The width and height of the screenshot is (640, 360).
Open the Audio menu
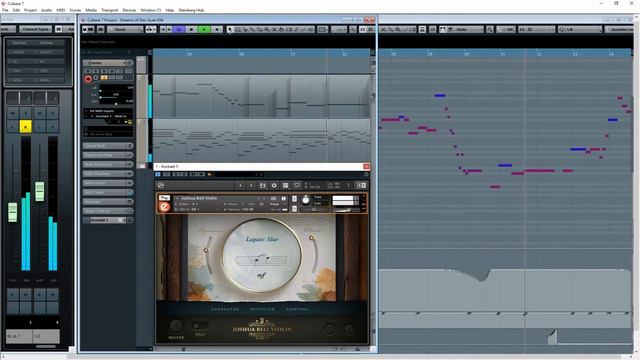pyautogui.click(x=47, y=10)
